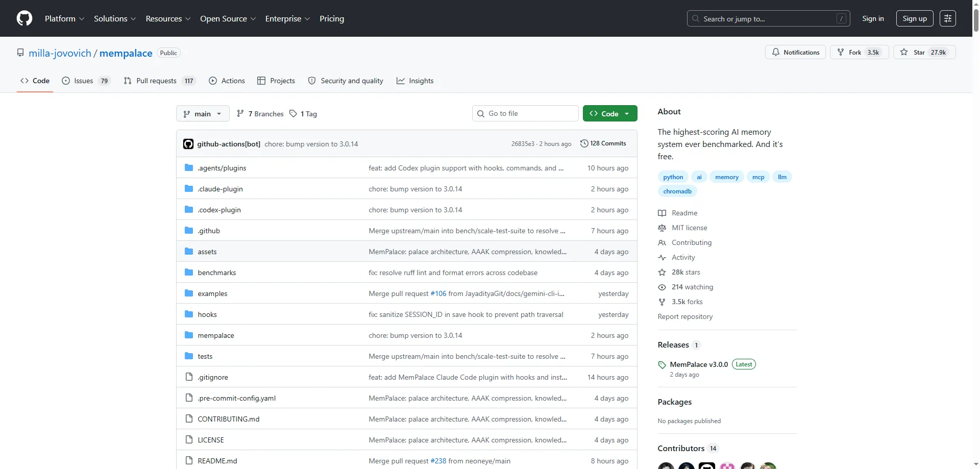Open the 128 Commits history

tap(603, 143)
